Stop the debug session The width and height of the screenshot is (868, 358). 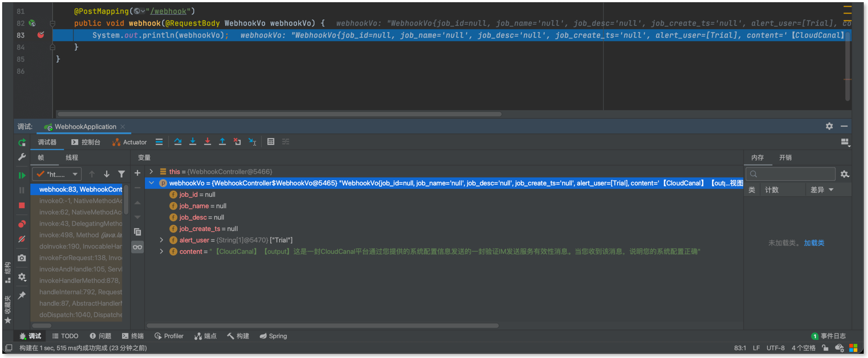(22, 205)
